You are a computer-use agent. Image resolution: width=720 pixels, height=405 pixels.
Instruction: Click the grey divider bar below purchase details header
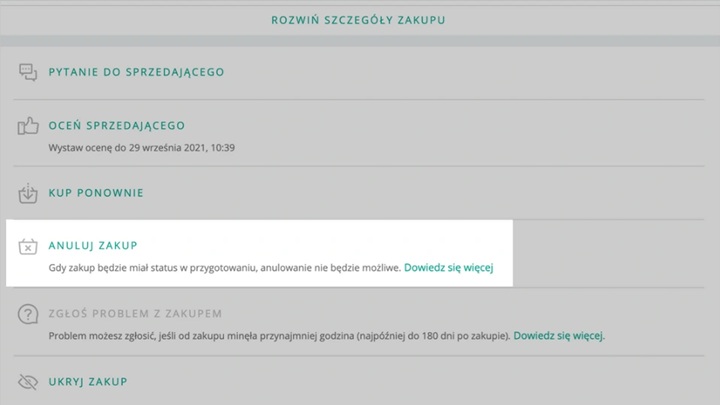[359, 40]
